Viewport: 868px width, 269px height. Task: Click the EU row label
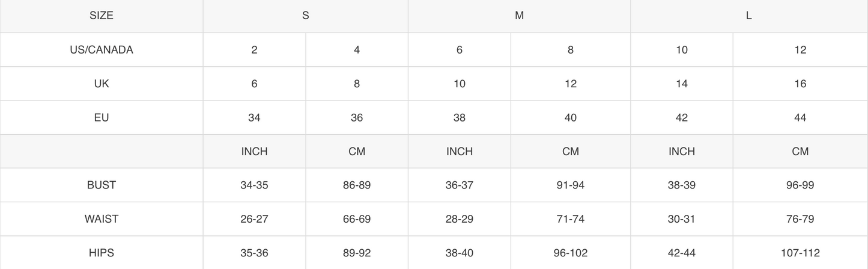(x=102, y=117)
